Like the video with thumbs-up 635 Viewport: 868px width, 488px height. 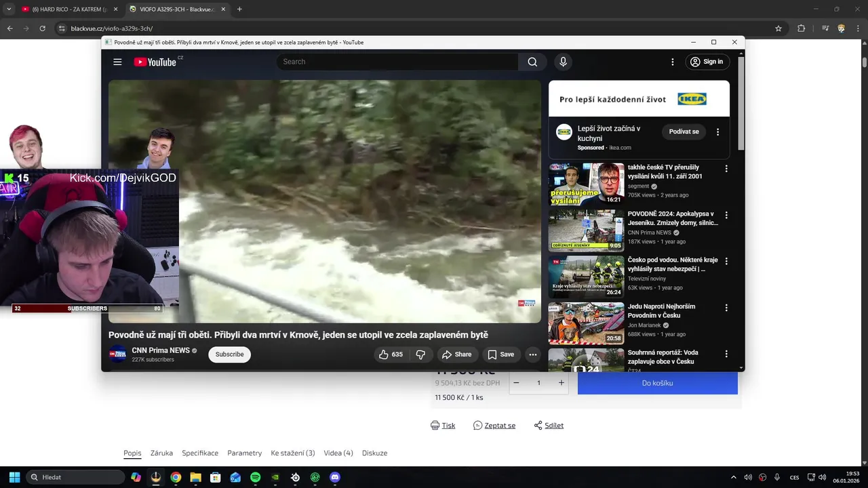coord(391,354)
